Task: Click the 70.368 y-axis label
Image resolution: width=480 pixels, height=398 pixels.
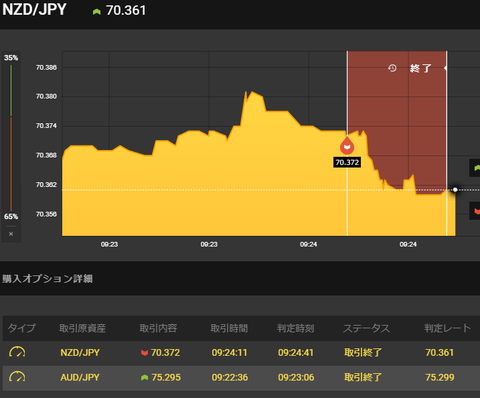Action: [x=46, y=155]
